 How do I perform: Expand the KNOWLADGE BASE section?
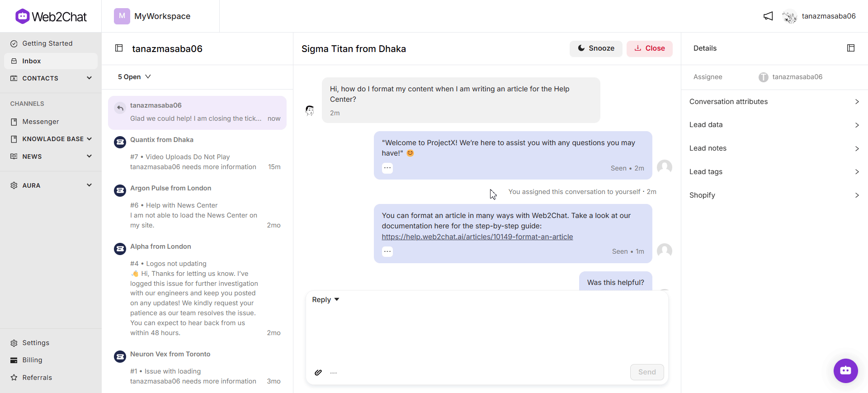coord(51,139)
